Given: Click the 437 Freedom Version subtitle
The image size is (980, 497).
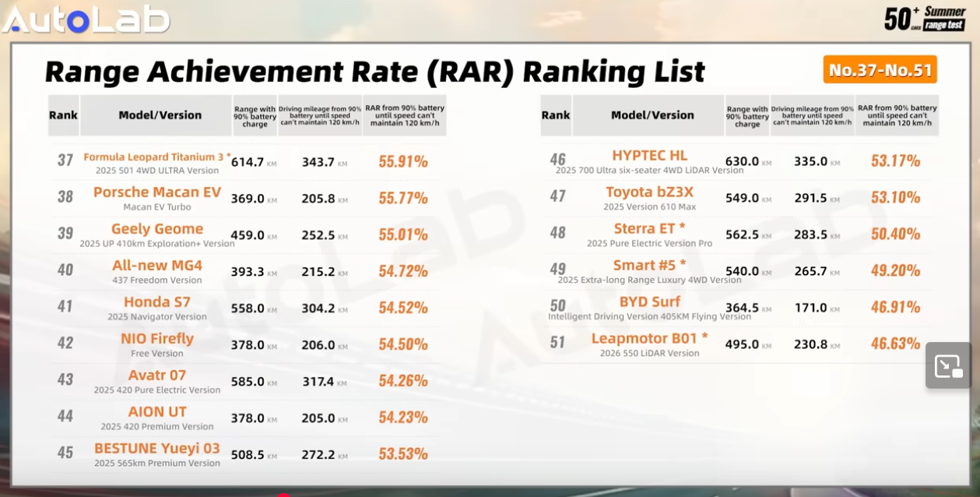Looking at the screenshot, I should 157,280.
